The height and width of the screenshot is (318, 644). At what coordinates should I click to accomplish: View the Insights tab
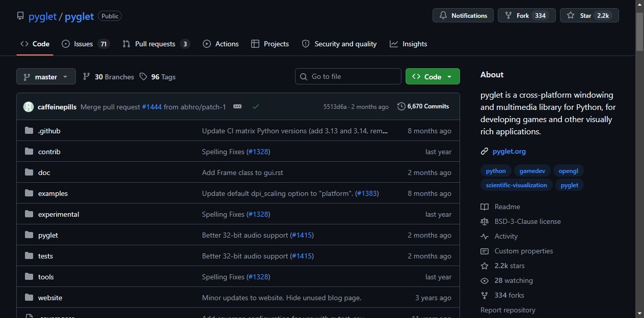pos(409,44)
